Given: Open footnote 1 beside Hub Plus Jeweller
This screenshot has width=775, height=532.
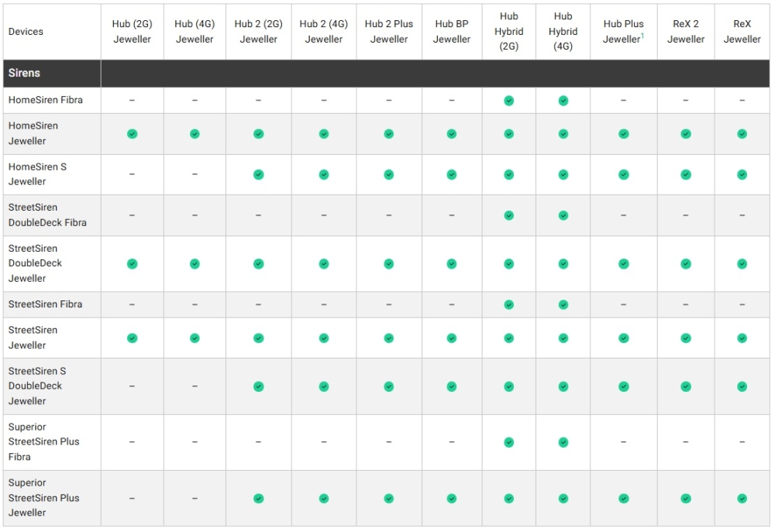Looking at the screenshot, I should click(x=642, y=36).
